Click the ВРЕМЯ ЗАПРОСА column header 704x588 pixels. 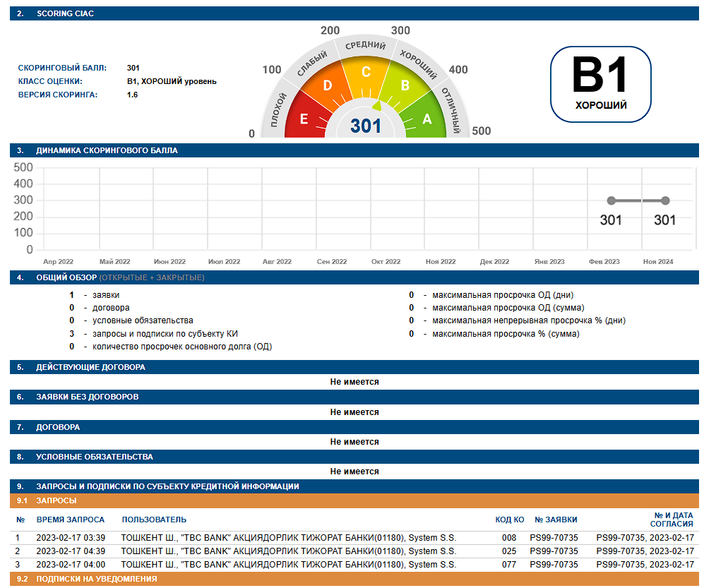tap(71, 520)
